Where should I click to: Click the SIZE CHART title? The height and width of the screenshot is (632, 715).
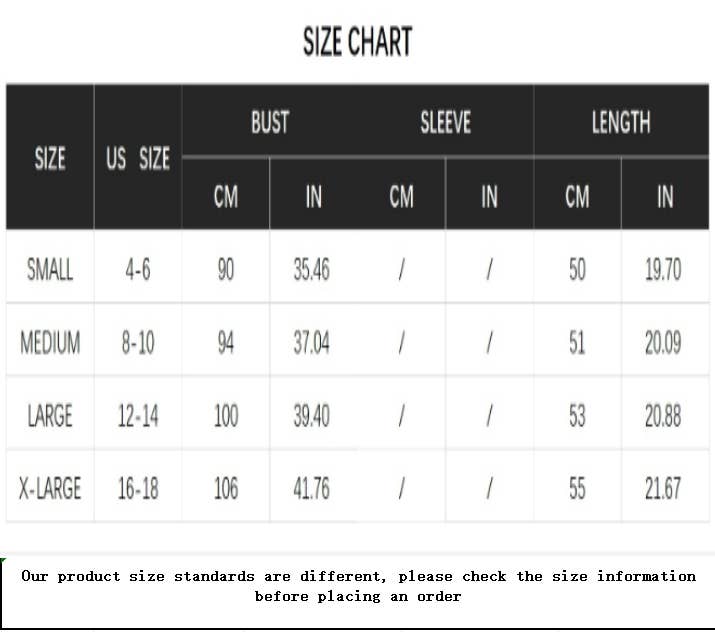[357, 42]
